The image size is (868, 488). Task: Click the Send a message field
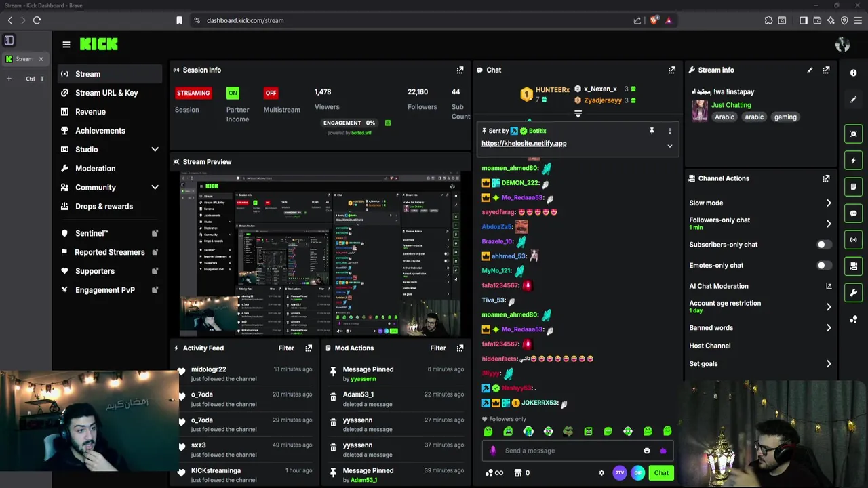(x=570, y=451)
